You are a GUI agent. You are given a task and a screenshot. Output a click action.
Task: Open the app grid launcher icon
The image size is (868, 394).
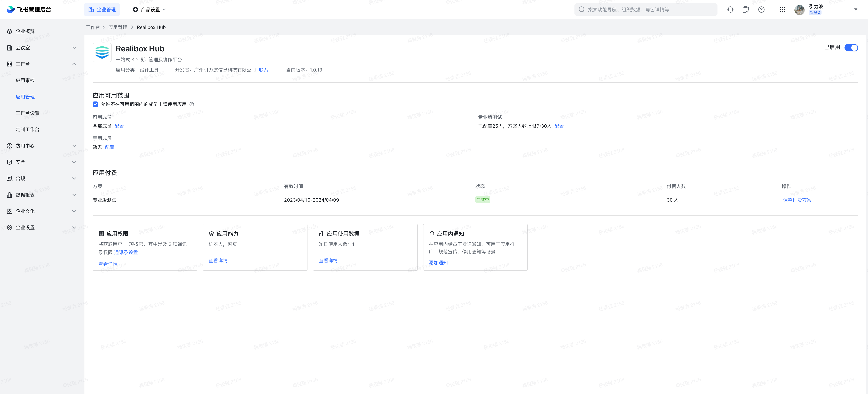782,9
